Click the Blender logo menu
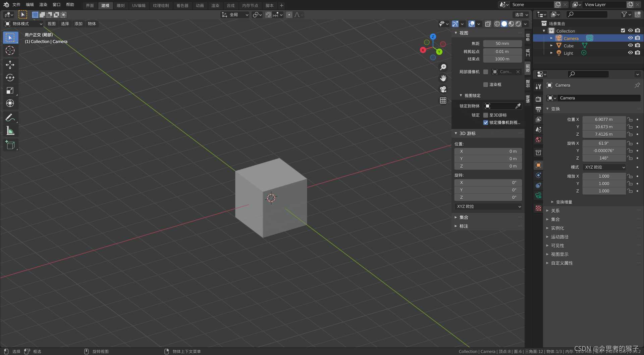Image resolution: width=644 pixels, height=355 pixels. (6, 5)
